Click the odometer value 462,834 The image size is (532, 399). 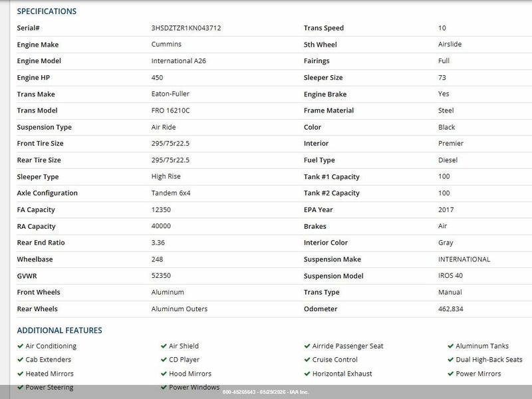click(x=451, y=309)
